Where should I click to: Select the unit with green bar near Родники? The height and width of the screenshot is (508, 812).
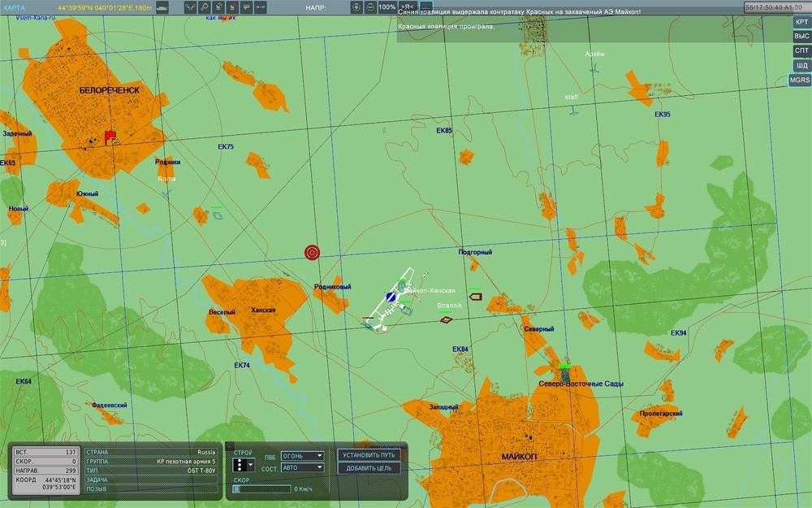(x=218, y=215)
